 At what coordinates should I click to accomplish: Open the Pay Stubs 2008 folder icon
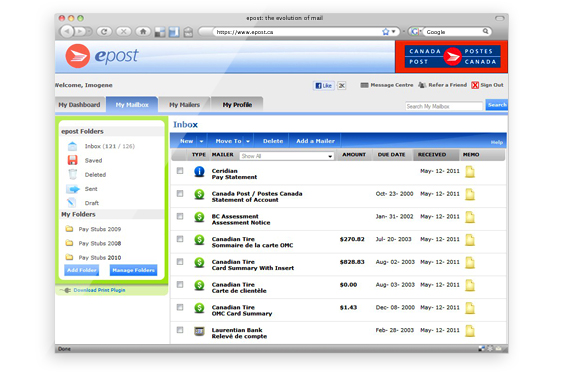click(x=69, y=243)
